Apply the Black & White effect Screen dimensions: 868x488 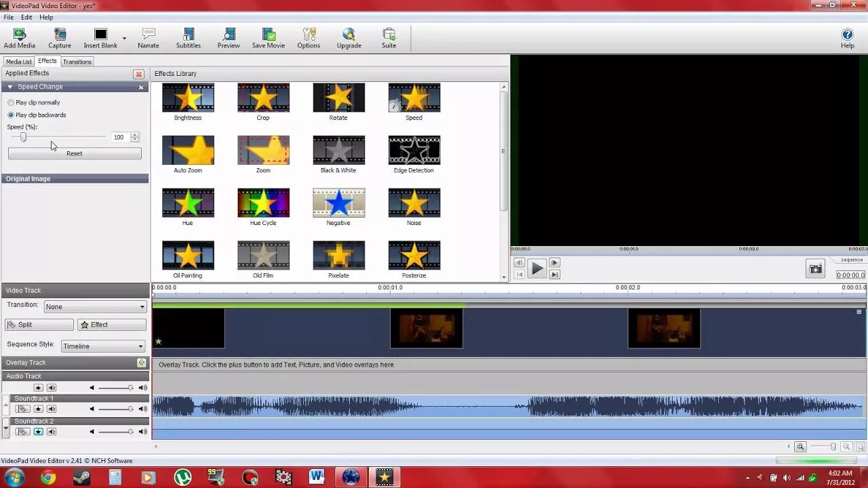click(338, 155)
